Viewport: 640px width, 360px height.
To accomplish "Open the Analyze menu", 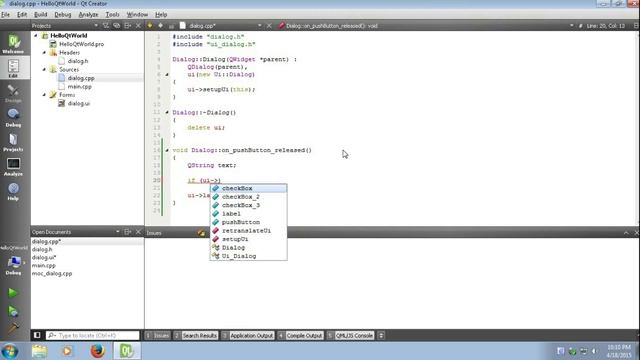I will [88, 15].
